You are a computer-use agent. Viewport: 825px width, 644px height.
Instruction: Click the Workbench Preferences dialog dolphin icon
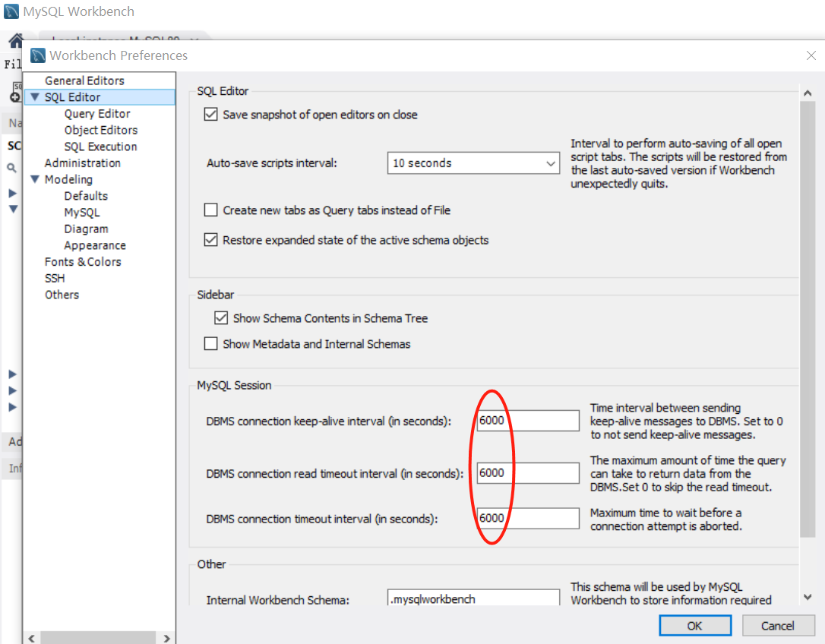click(x=38, y=55)
